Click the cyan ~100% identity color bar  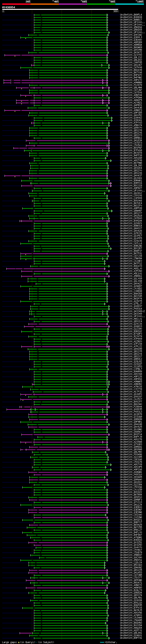(130, 4)
